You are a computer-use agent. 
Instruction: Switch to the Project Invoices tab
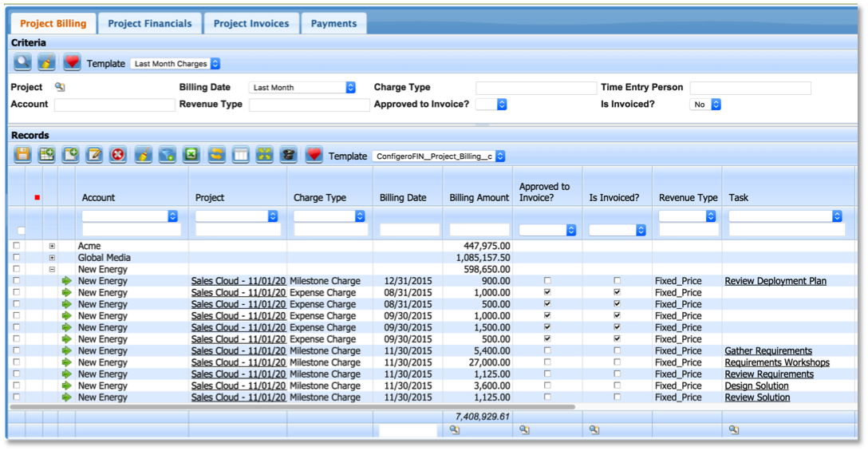point(251,23)
